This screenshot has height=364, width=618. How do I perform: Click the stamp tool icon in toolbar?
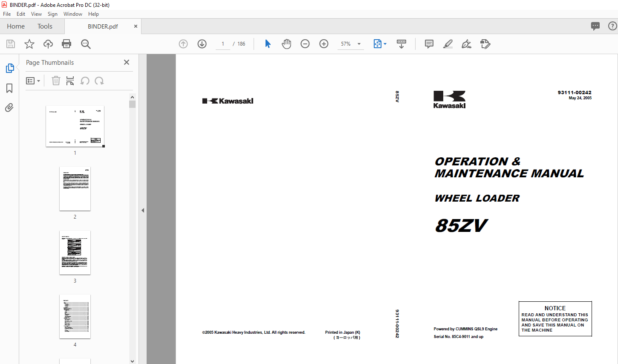coord(485,44)
